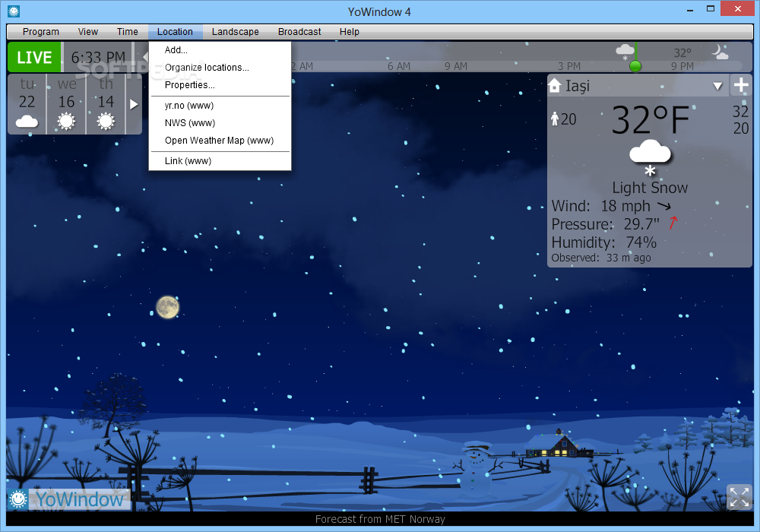Jump to 3 PM on timeline
760x532 pixels.
coord(569,66)
